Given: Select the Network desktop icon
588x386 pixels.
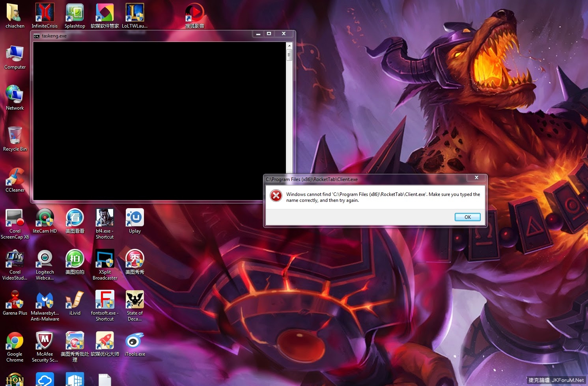Looking at the screenshot, I should click(x=15, y=95).
